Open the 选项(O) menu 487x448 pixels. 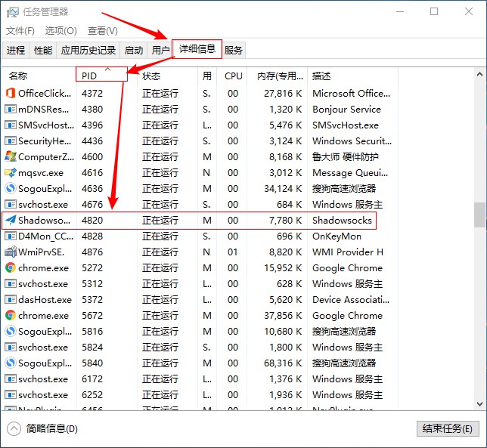click(60, 31)
